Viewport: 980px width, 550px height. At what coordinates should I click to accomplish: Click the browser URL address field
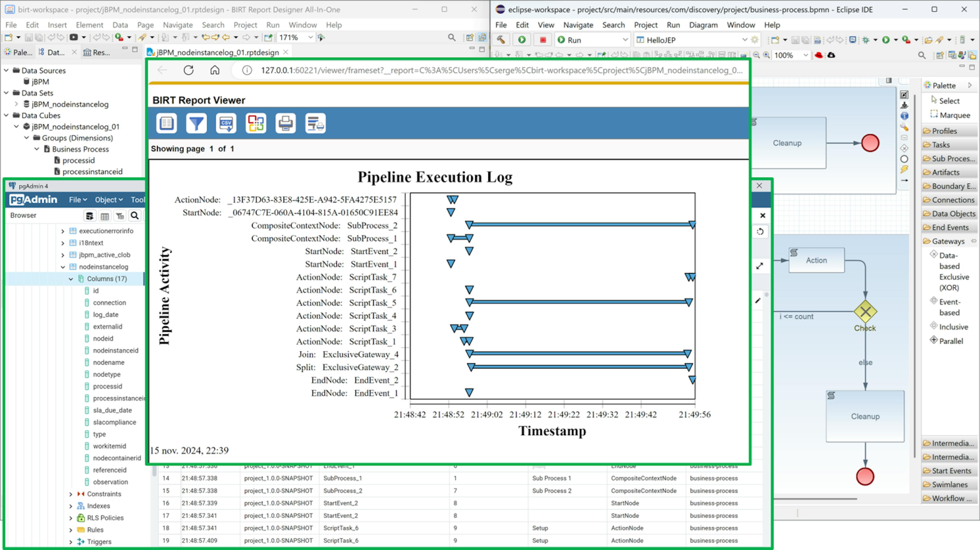tap(495, 70)
